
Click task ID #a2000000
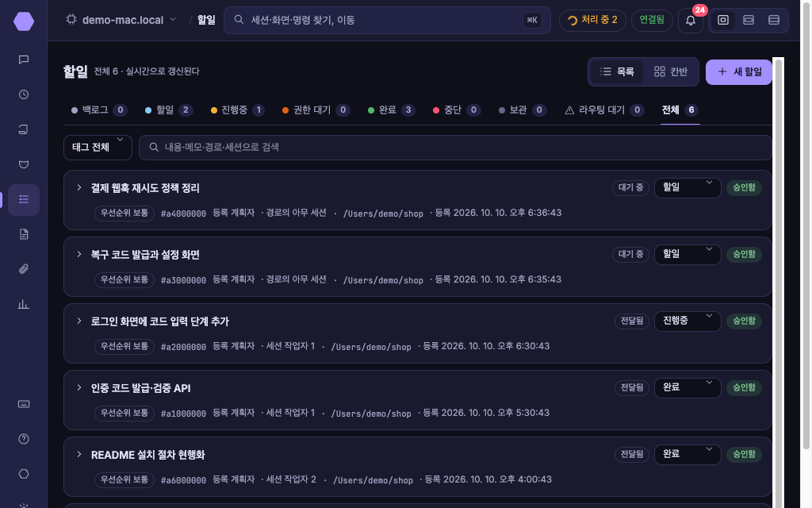point(183,347)
